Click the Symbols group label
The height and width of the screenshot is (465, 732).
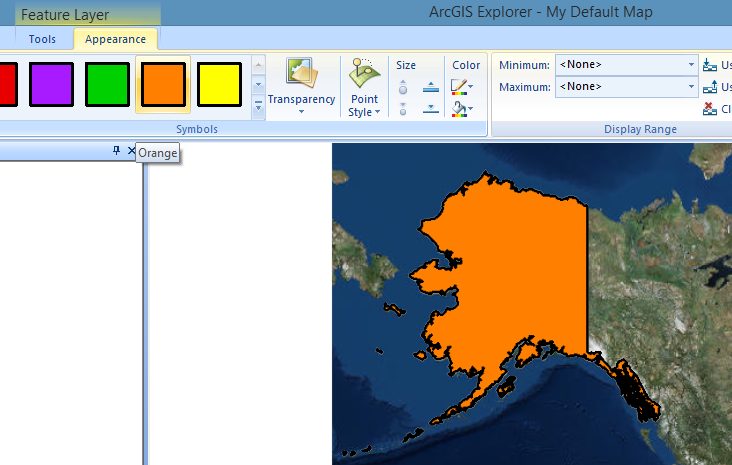pyautogui.click(x=197, y=129)
